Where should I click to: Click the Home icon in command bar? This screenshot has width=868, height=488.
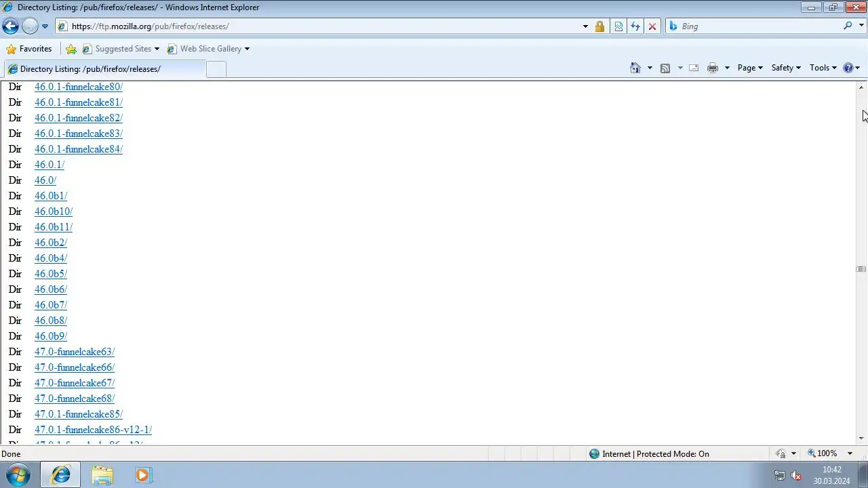click(635, 68)
